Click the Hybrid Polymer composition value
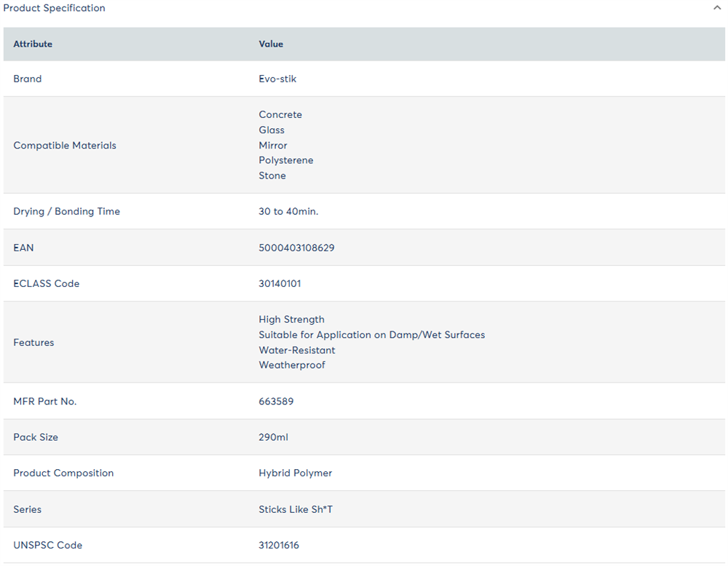The image size is (728, 566). click(295, 473)
